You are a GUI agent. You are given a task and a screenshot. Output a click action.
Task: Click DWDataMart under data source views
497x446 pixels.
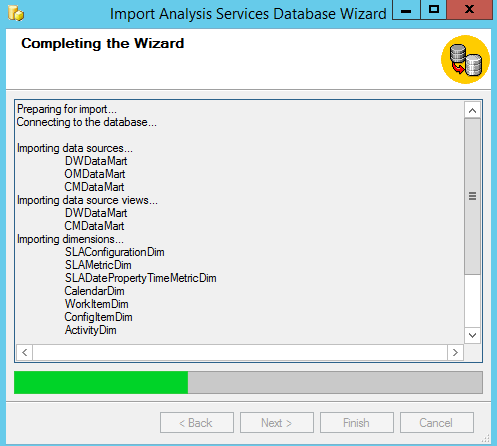pos(96,213)
